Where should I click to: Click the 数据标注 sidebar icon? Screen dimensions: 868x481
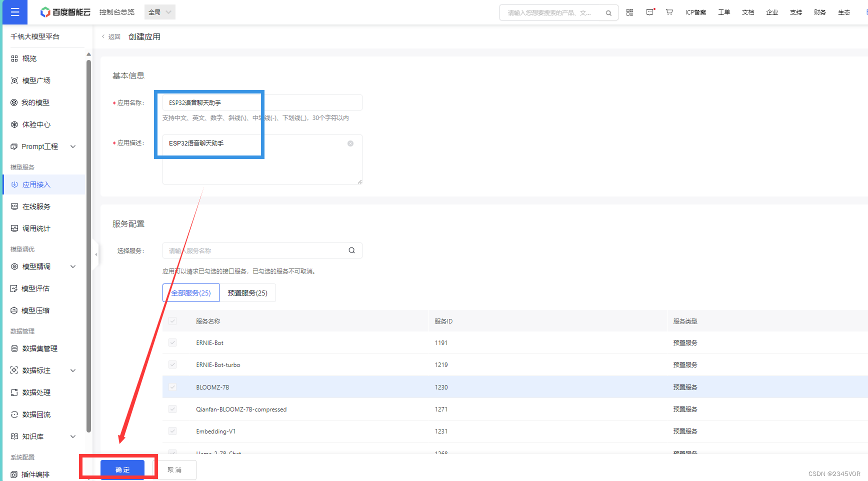(x=14, y=370)
